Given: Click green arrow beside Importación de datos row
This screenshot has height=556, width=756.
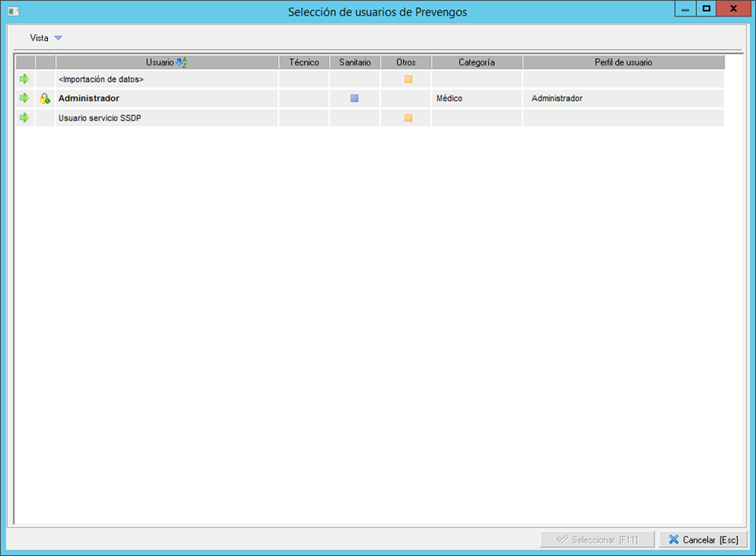Looking at the screenshot, I should tap(24, 79).
